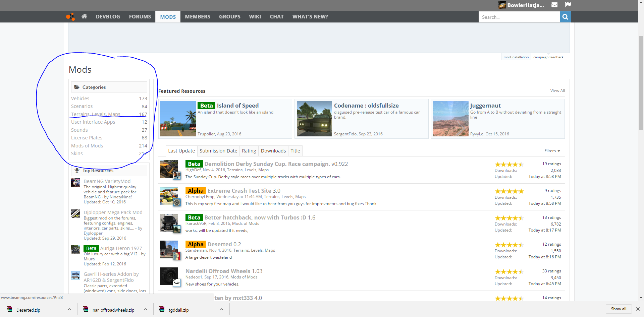Screen dimensions: 644x317
Task: Open Trupoller author link
Action: click(206, 134)
